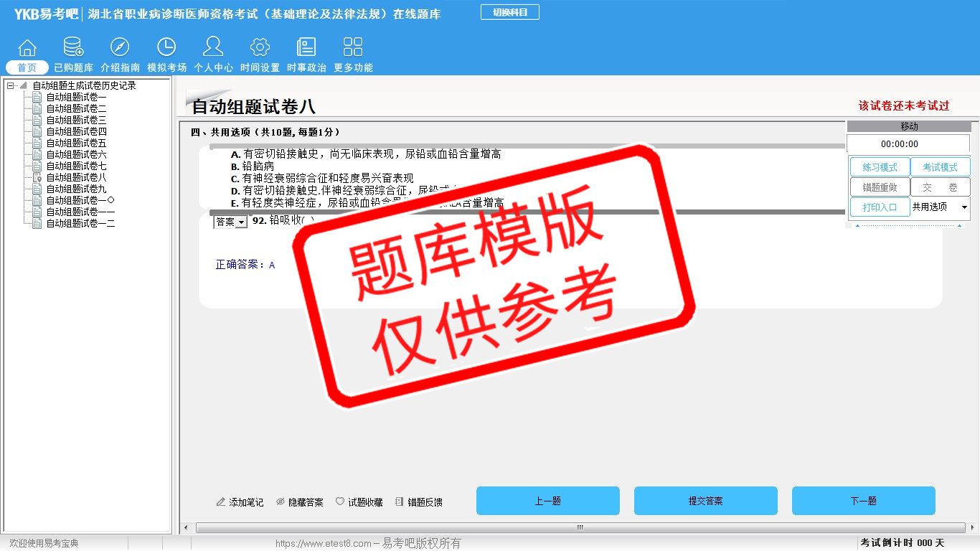Click the etest8.com copyright link
The width and height of the screenshot is (980, 551).
[368, 544]
